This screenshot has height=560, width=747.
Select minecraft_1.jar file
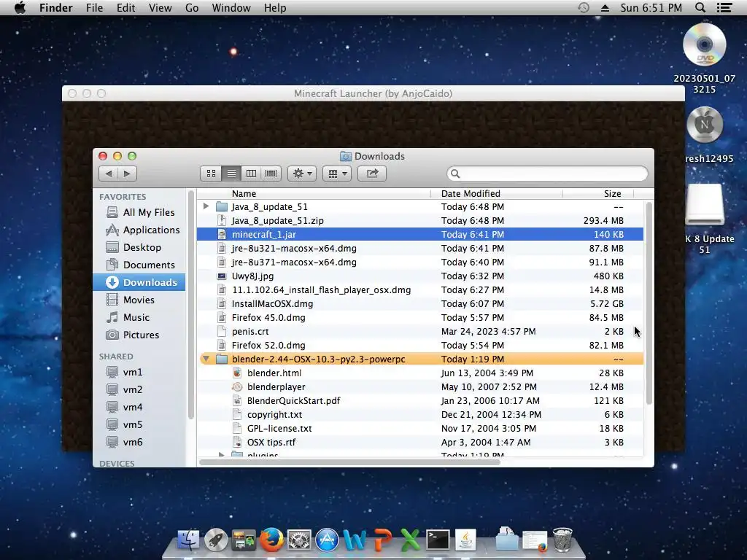click(420, 234)
